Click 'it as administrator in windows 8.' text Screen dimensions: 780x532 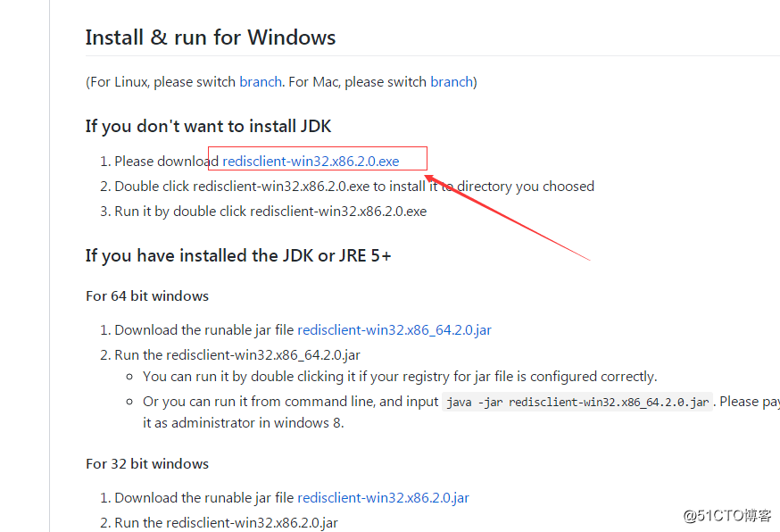coord(244,423)
